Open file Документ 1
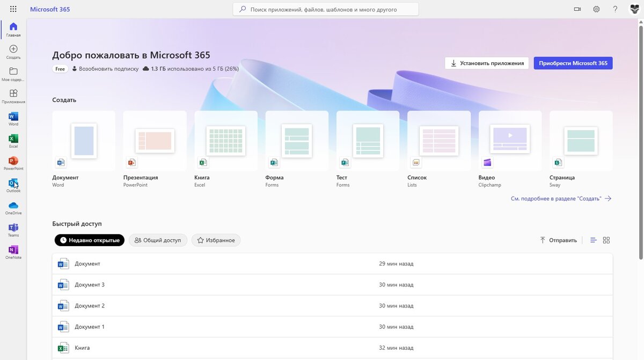This screenshot has width=644, height=360. point(332,327)
